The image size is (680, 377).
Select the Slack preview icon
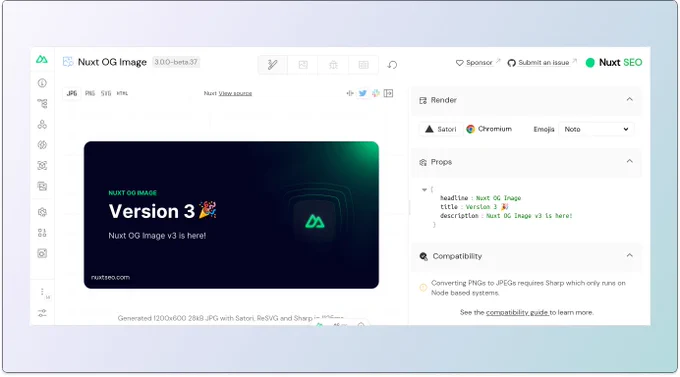click(376, 93)
